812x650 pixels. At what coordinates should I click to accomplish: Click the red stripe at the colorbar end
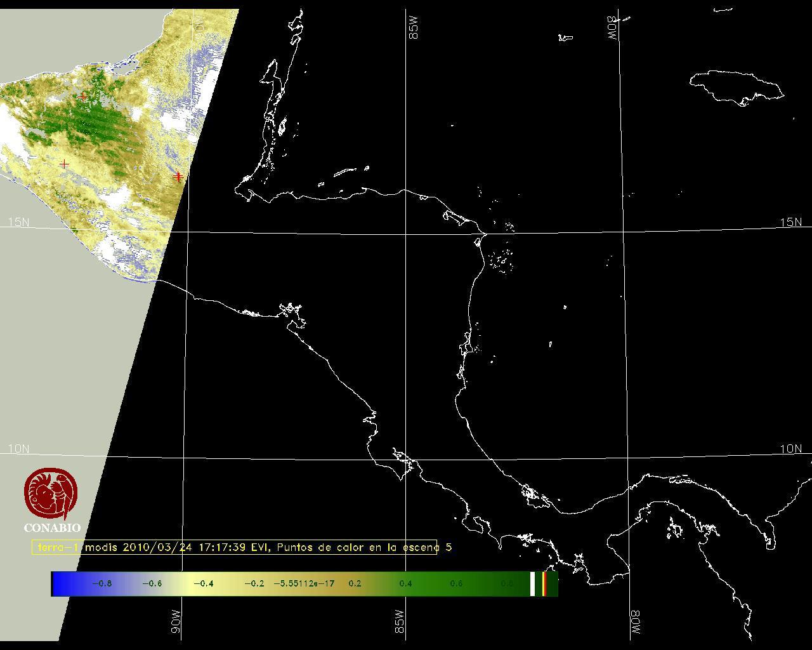544,584
